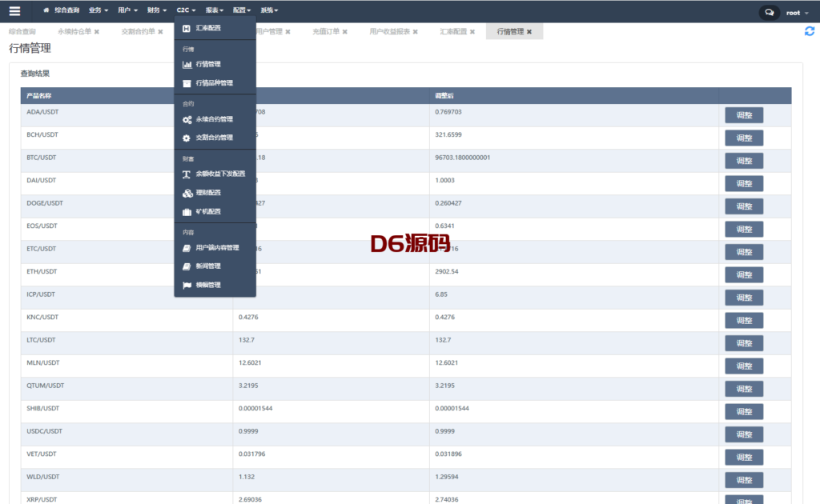820x504 pixels.
Task: Click the blue refresh icon at top right
Action: [810, 31]
